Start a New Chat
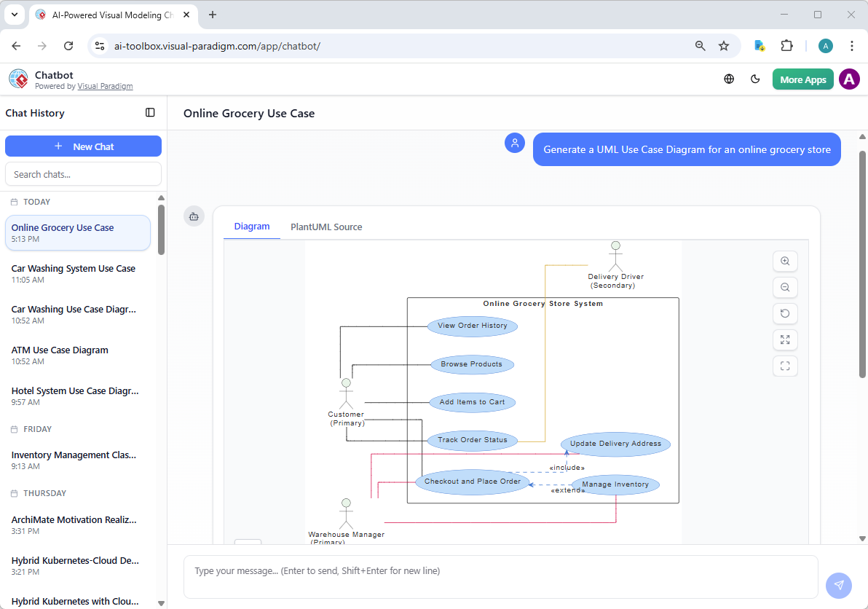Viewport: 868px width, 609px height. (x=83, y=146)
